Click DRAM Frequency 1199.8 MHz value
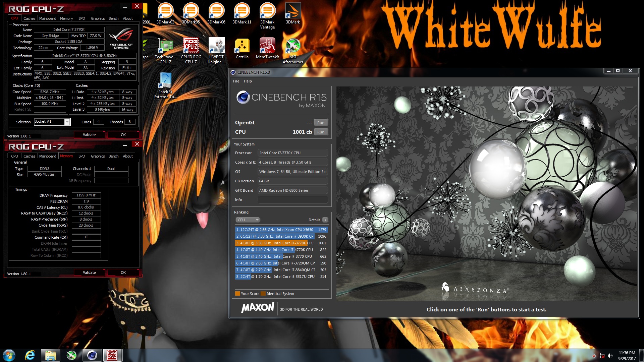This screenshot has height=362, width=644. [x=86, y=195]
